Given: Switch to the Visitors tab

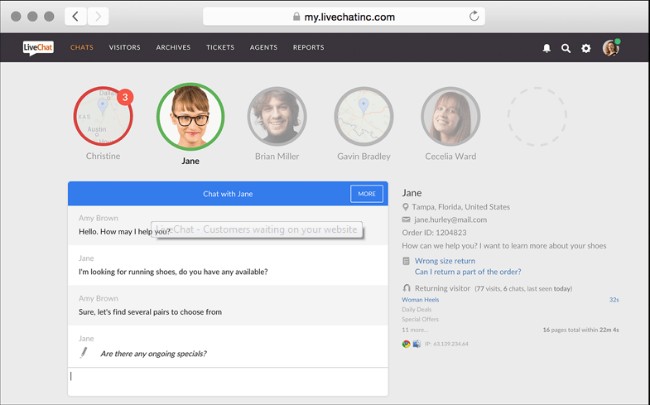Looking at the screenshot, I should pyautogui.click(x=124, y=47).
